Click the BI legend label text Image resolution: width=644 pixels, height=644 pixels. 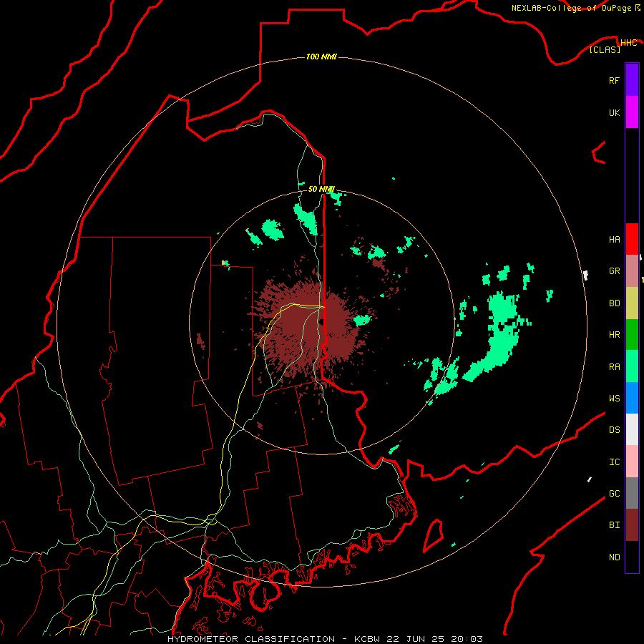pyautogui.click(x=614, y=525)
